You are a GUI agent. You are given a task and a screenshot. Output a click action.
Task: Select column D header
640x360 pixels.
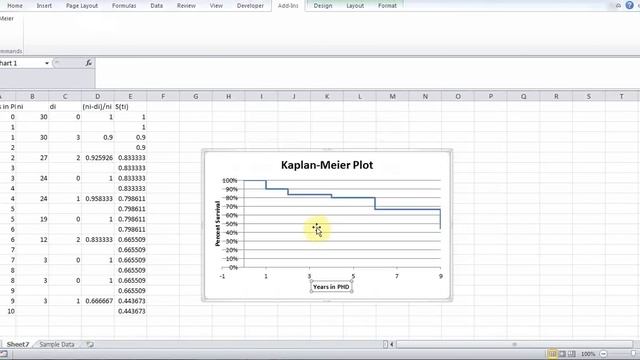(x=98, y=96)
